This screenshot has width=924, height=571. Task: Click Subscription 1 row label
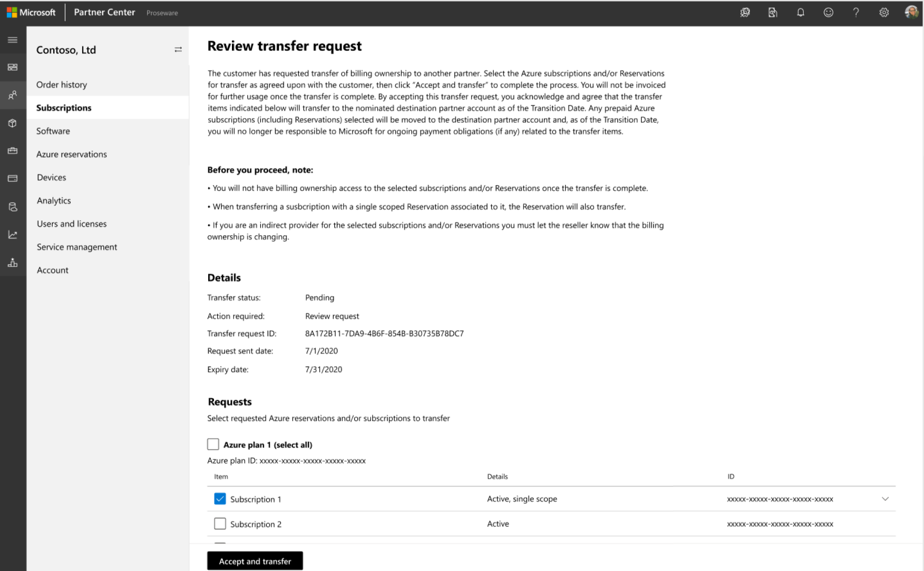coord(256,499)
